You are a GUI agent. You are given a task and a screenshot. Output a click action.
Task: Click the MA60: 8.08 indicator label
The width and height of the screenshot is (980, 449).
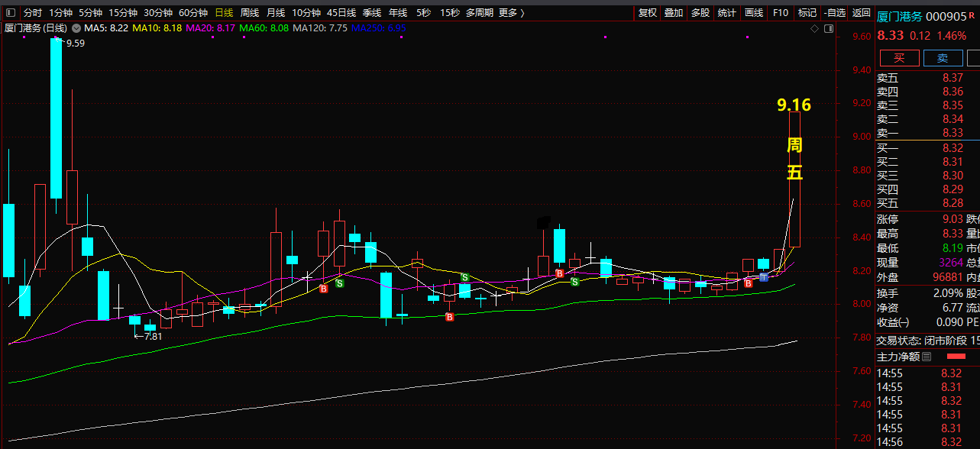pos(264,28)
